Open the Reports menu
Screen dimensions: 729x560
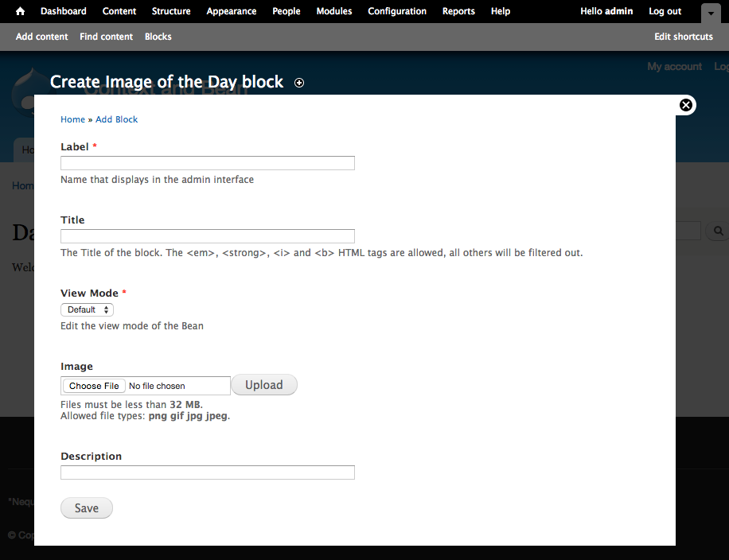point(458,11)
